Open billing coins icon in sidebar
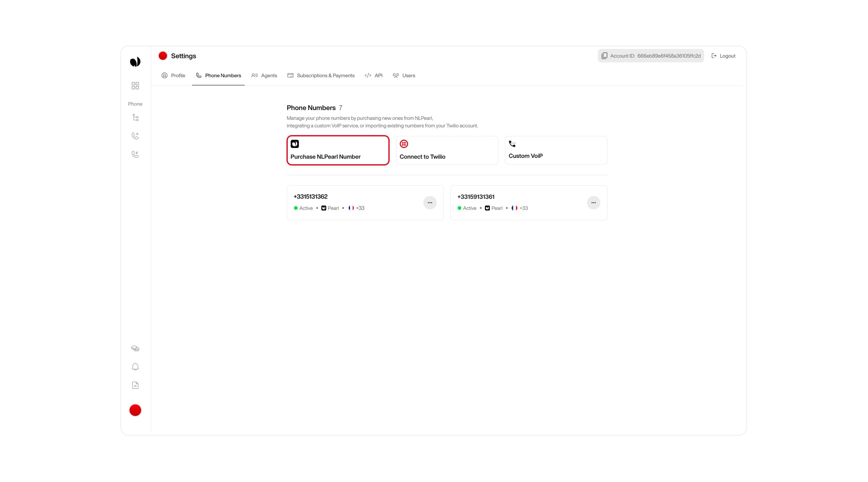This screenshot has width=868, height=482. pyautogui.click(x=135, y=348)
